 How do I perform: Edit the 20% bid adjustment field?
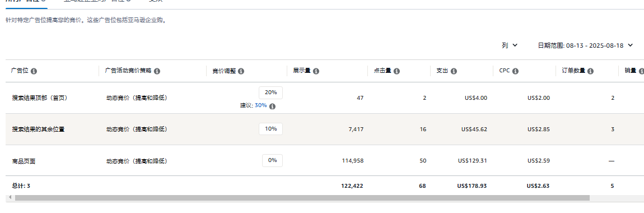coord(270,93)
